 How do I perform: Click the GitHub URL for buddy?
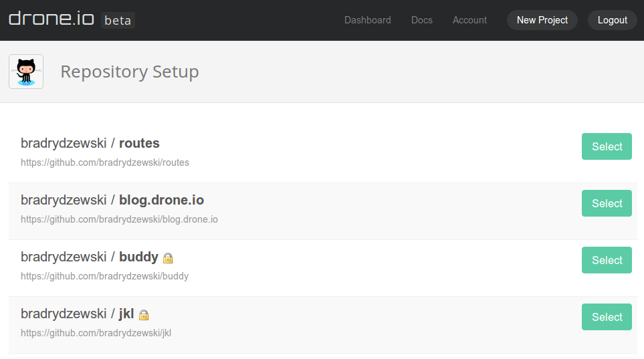pos(104,276)
